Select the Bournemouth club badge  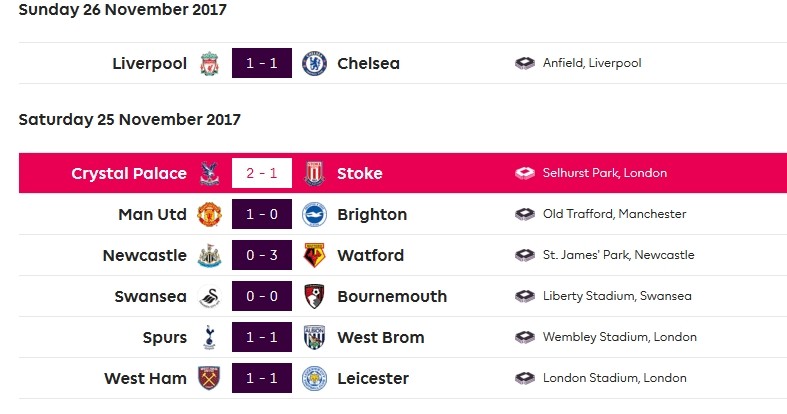314,296
